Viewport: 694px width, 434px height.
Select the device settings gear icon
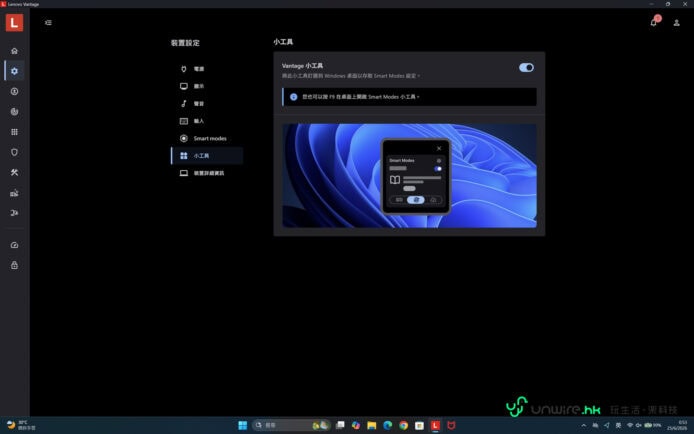(x=14, y=71)
